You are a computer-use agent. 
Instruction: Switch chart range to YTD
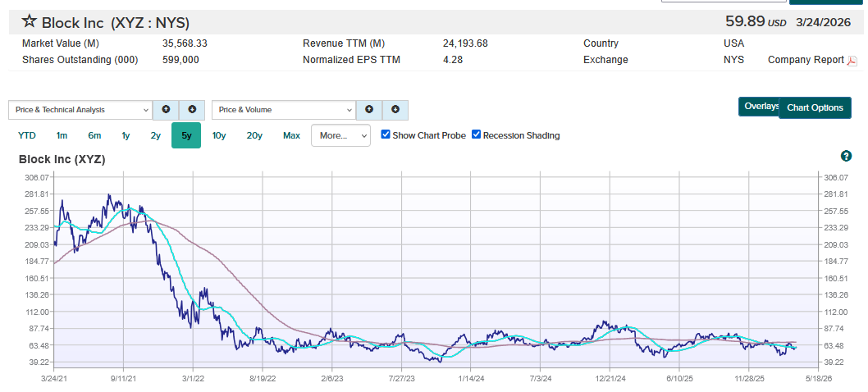[x=26, y=135]
